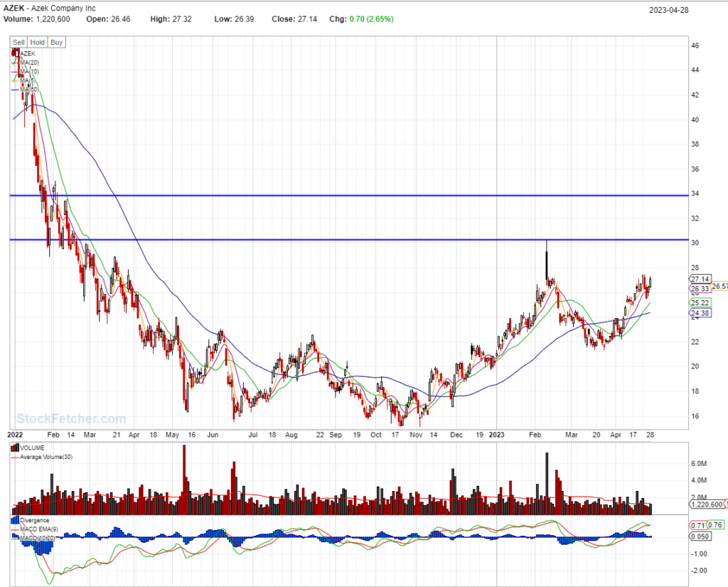This screenshot has height=587, width=728.
Task: Click the '6.0M' volume axis label
Action: click(699, 463)
